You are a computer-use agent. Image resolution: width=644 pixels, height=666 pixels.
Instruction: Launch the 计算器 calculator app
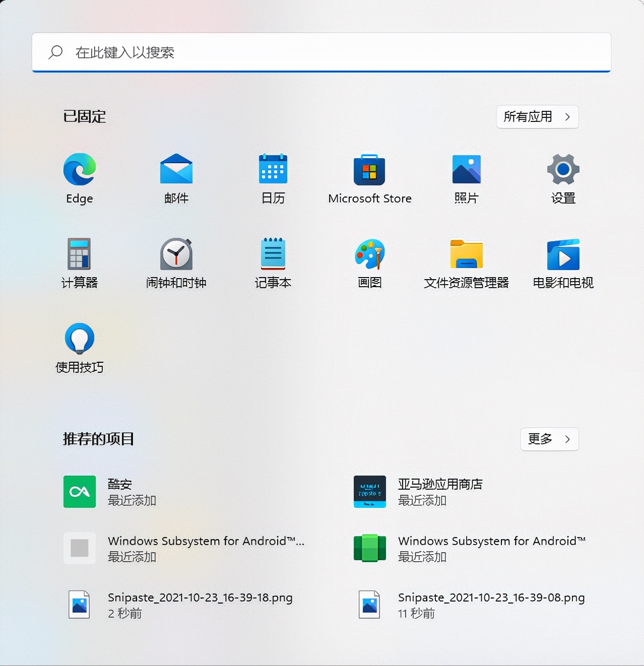tap(80, 254)
